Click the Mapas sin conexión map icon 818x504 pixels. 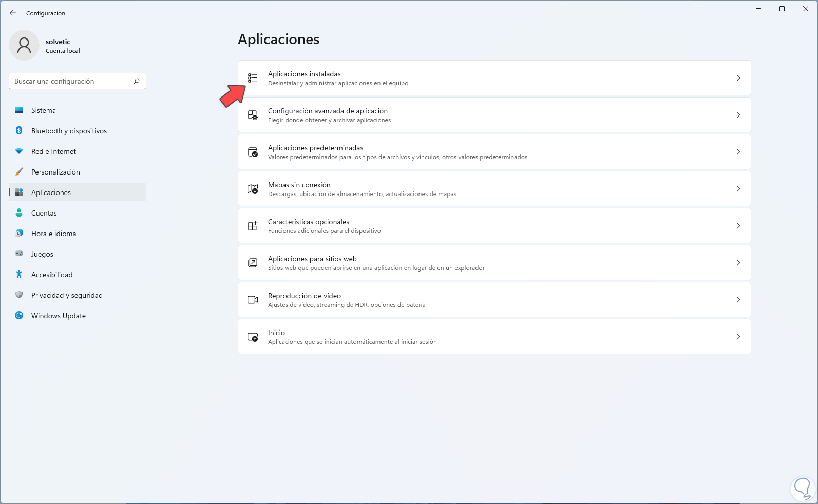click(253, 189)
